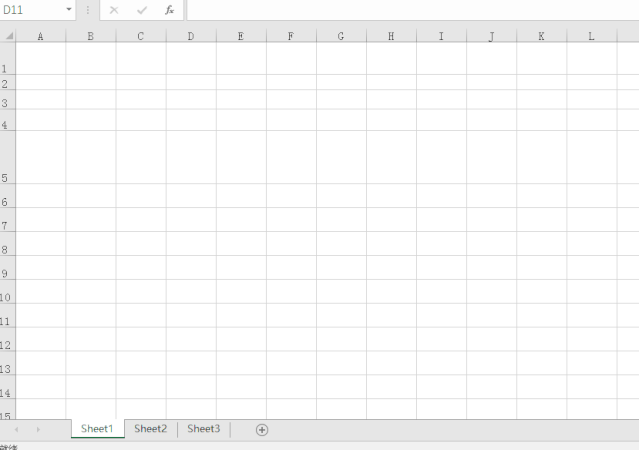Select row 12 header
Viewport: 639px width, 450px height.
8,340
